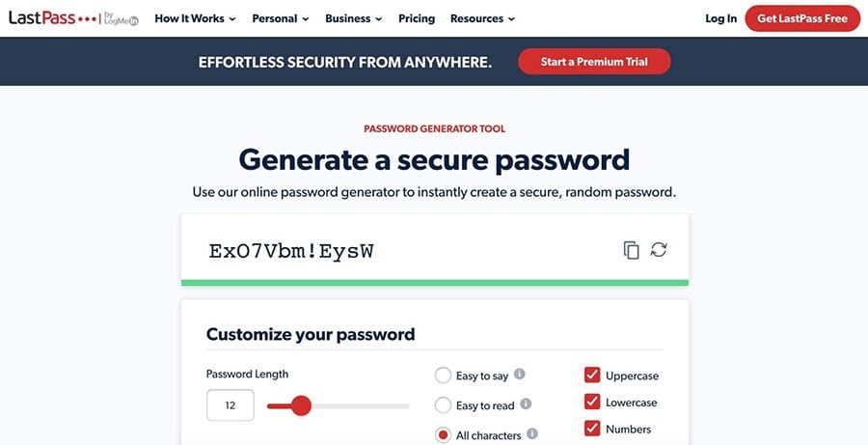Viewport: 868px width, 445px height.
Task: Uncheck the Uppercase checkbox
Action: pos(591,375)
